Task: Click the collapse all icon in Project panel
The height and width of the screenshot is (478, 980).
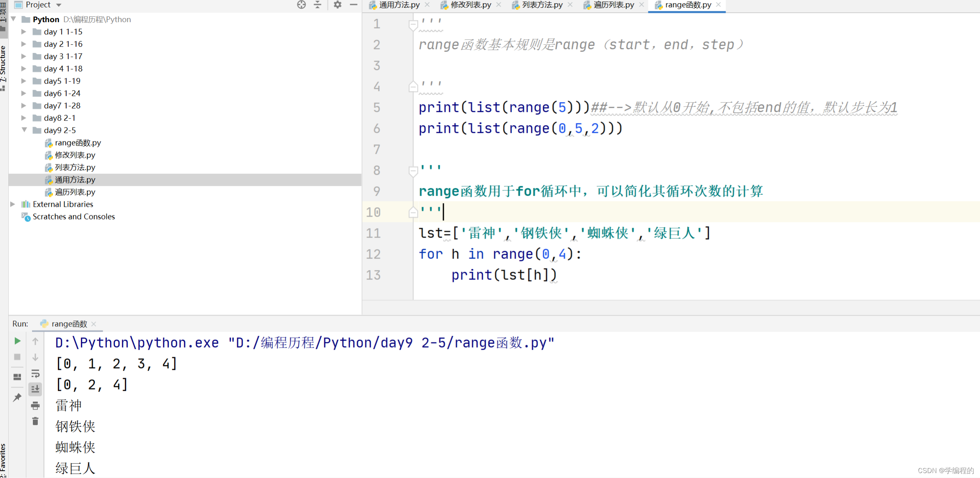Action: click(318, 5)
